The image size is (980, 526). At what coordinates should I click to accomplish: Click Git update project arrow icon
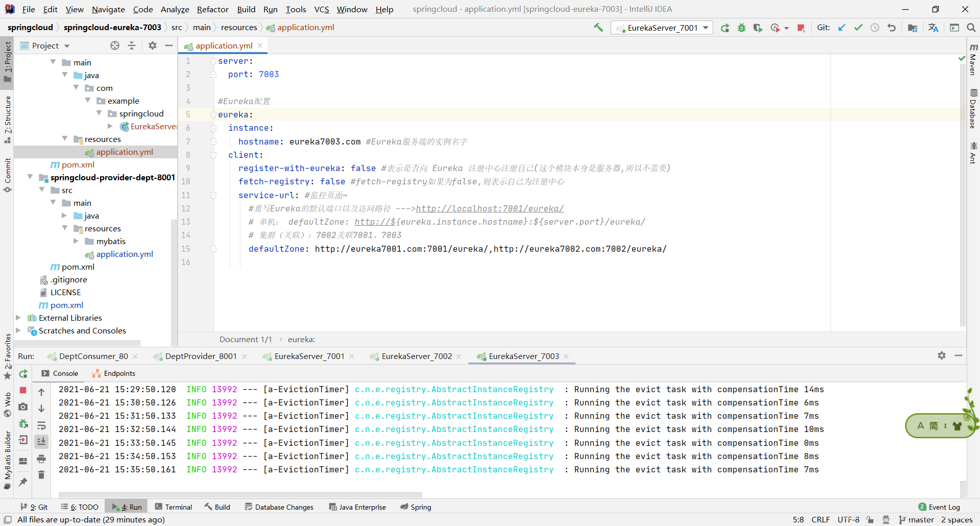[x=842, y=28]
